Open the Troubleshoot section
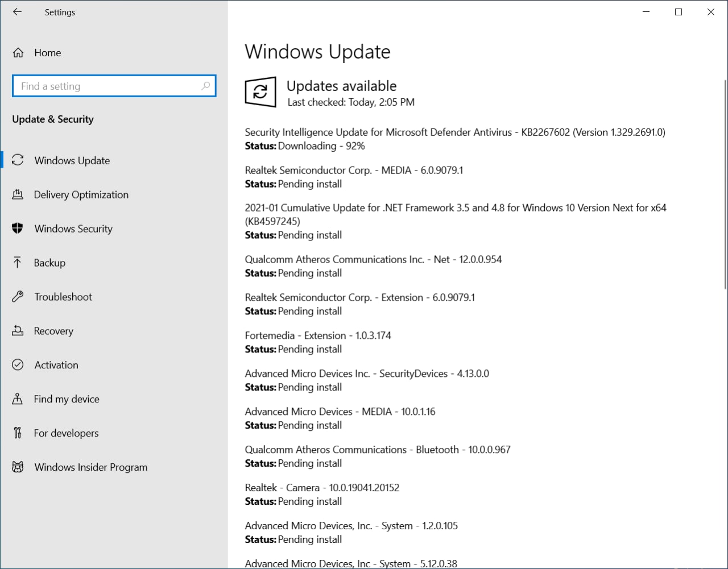The width and height of the screenshot is (728, 569). [114, 297]
